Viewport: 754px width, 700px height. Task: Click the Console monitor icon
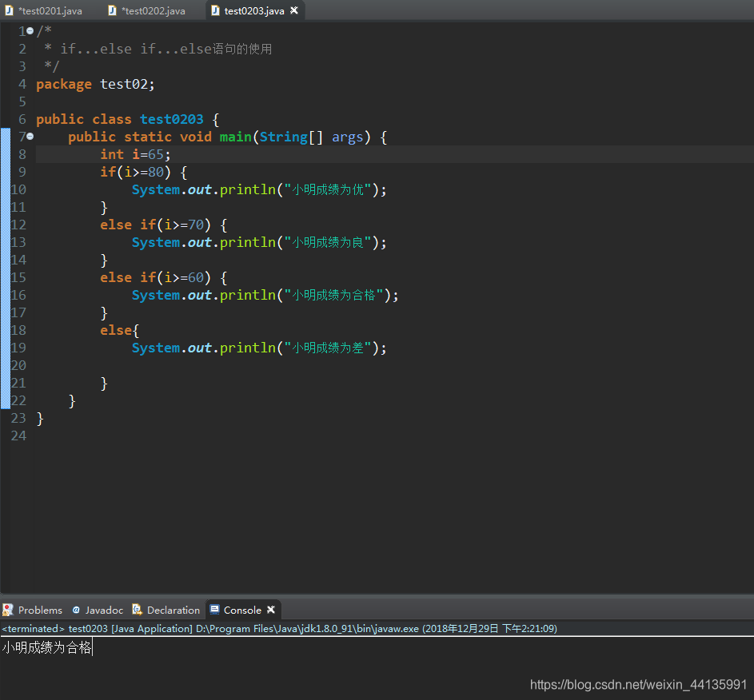[x=214, y=610]
